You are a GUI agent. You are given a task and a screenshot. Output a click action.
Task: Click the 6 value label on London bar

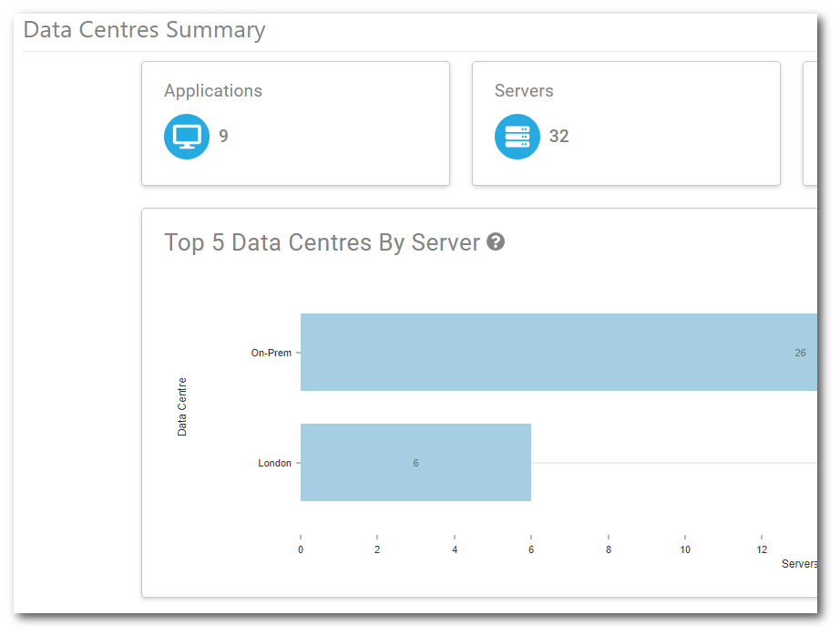[x=415, y=463]
